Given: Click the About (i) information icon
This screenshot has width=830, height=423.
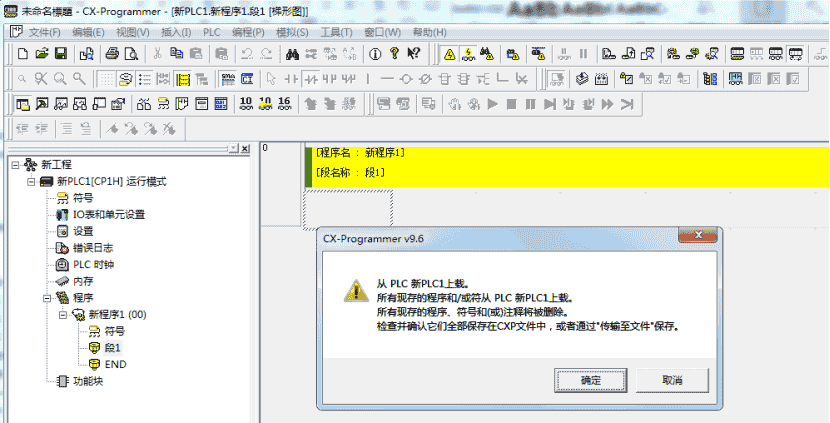Looking at the screenshot, I should pos(374,53).
